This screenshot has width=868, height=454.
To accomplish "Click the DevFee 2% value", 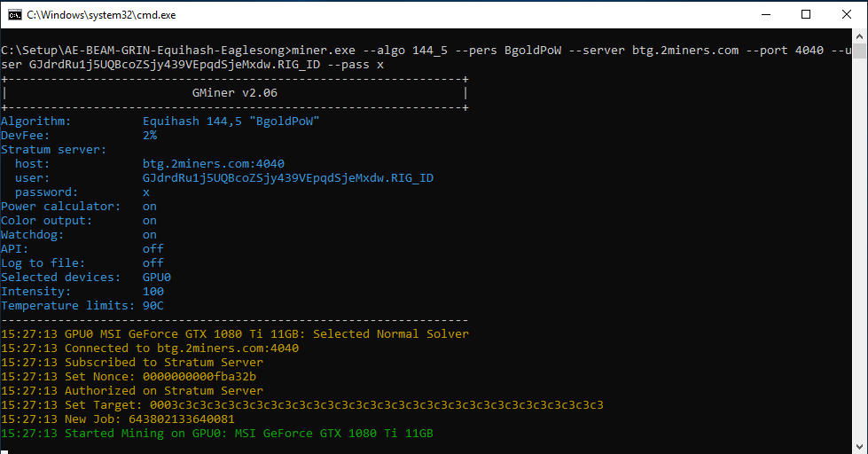I will click(150, 136).
